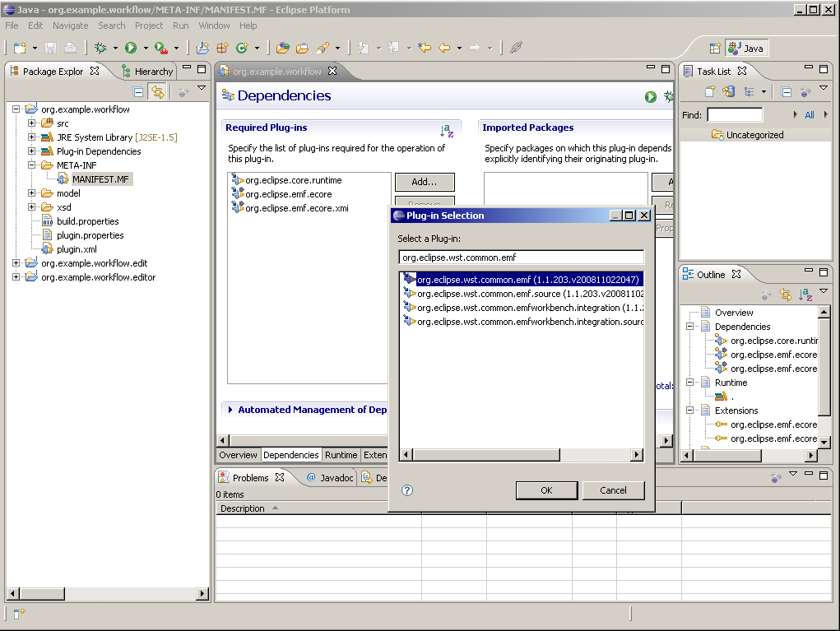Toggle Link with Editor in Package Explorer
The height and width of the screenshot is (631, 840).
point(156,92)
